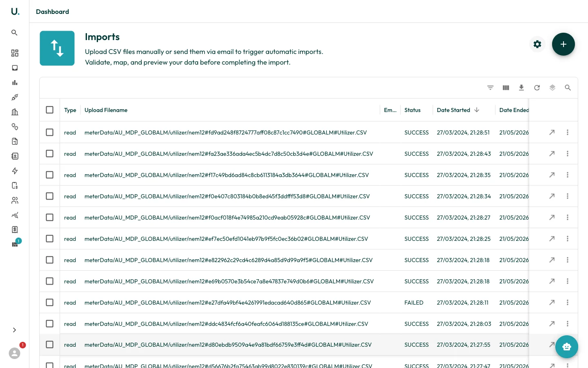
Task: Click the U. logo in top-left
Action: pyautogui.click(x=15, y=11)
